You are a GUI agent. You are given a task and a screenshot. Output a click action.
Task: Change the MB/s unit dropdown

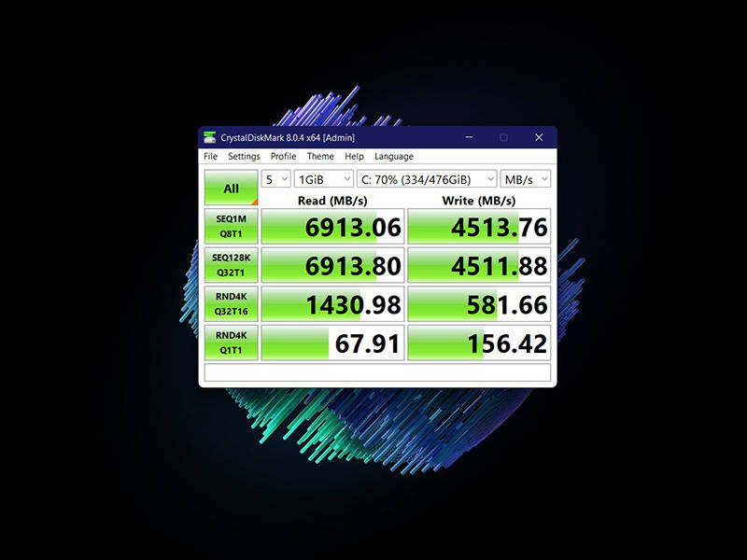[x=525, y=179]
